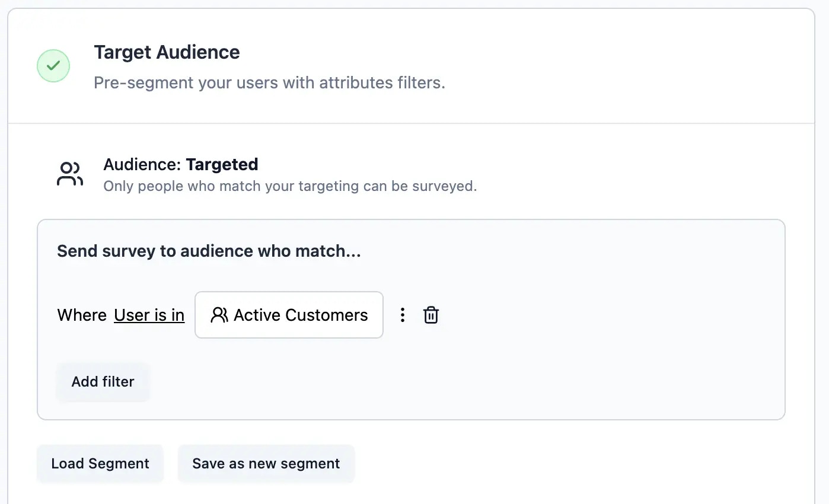
Task: Open the Active Customers segment selector
Action: tap(289, 315)
